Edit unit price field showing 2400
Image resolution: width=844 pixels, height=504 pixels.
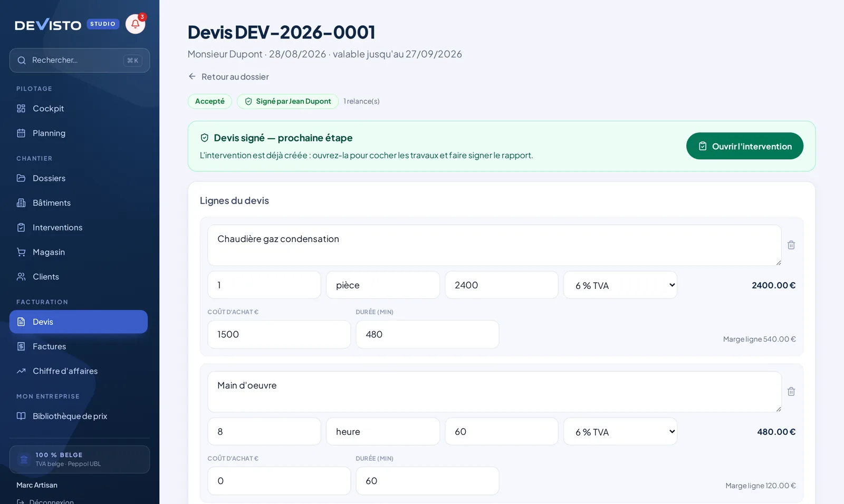pyautogui.click(x=502, y=285)
